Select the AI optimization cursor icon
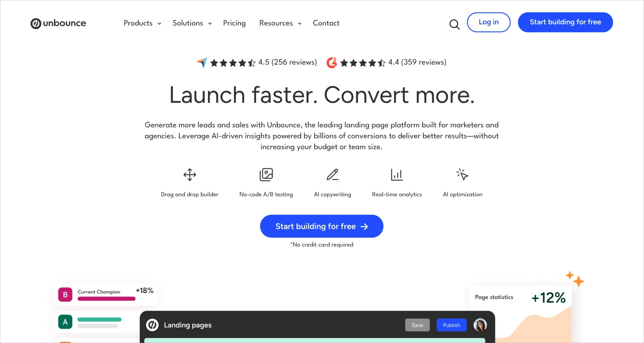This screenshot has height=343, width=644. (462, 174)
